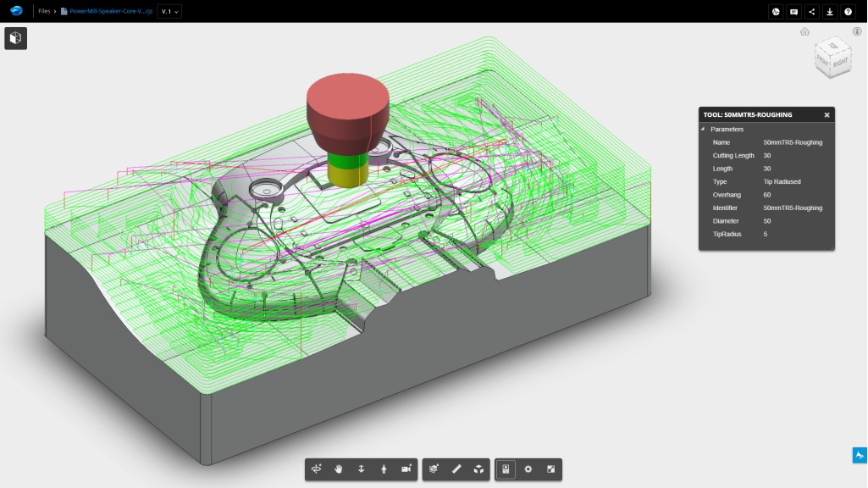Close the 50MMTR5-ROUGHING tool panel
This screenshot has width=868, height=488.
[827, 114]
